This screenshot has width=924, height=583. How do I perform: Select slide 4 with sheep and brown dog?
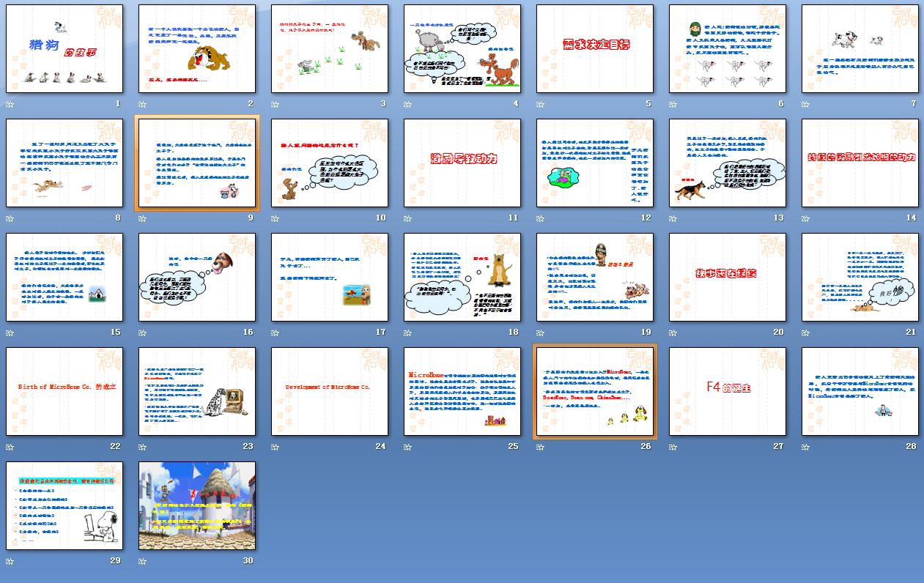coord(462,48)
